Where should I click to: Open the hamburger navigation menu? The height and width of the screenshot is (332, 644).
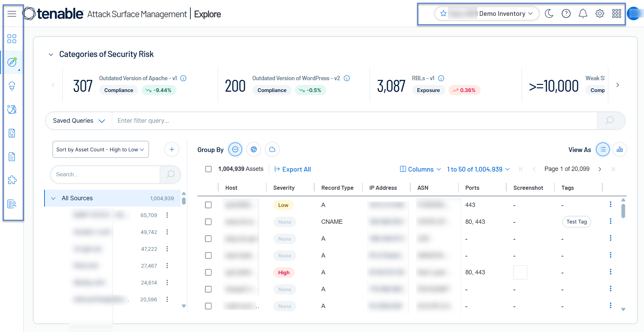pyautogui.click(x=12, y=13)
